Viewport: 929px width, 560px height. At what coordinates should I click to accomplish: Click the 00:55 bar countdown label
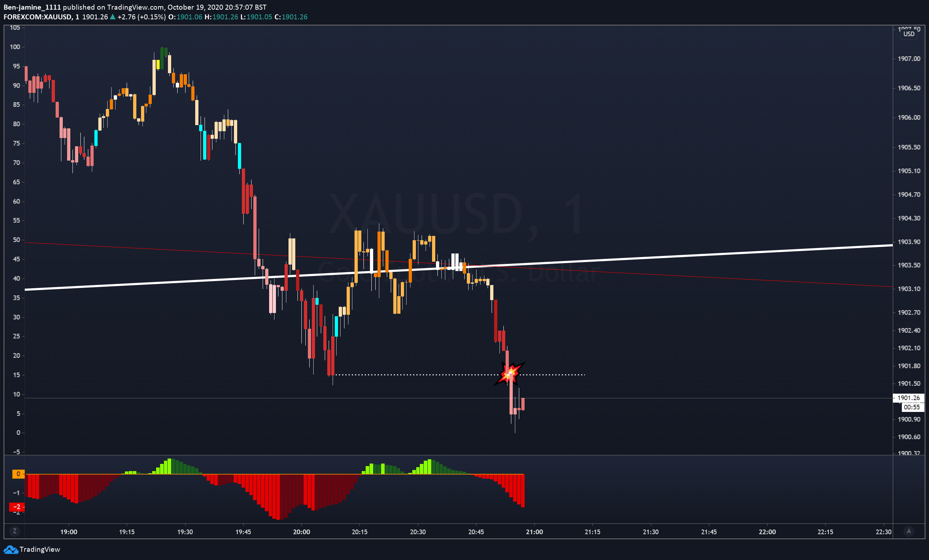click(x=912, y=407)
